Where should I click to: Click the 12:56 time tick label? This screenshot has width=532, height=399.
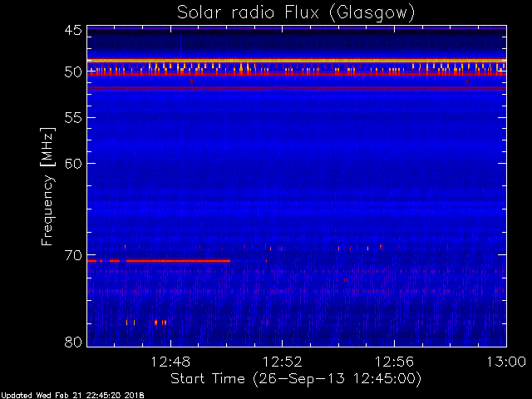394,362
